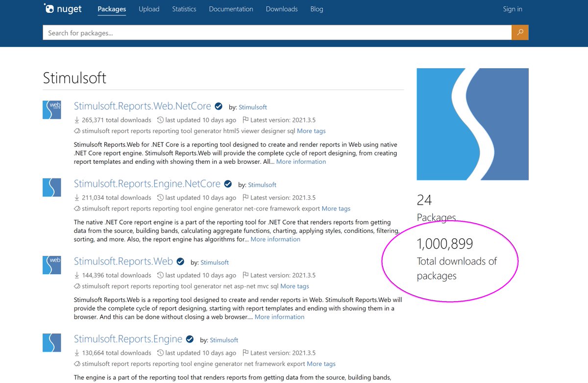The width and height of the screenshot is (588, 383).
Task: Open the Documentation menu item
Action: (x=231, y=9)
